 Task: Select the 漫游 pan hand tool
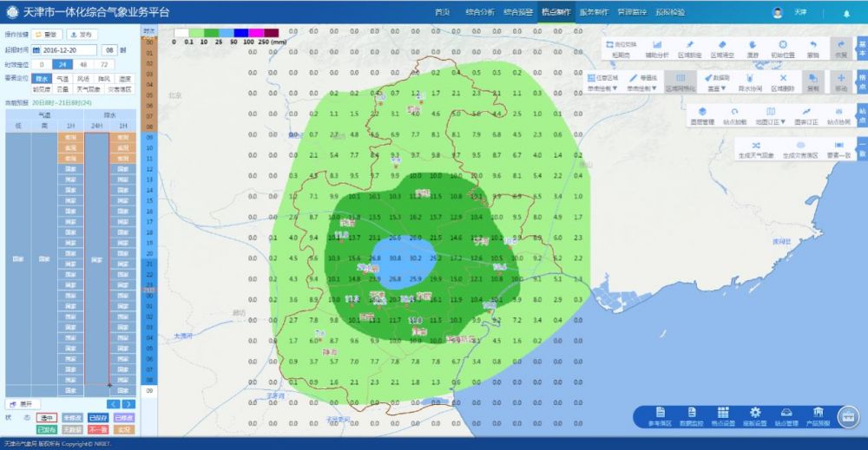click(x=753, y=45)
